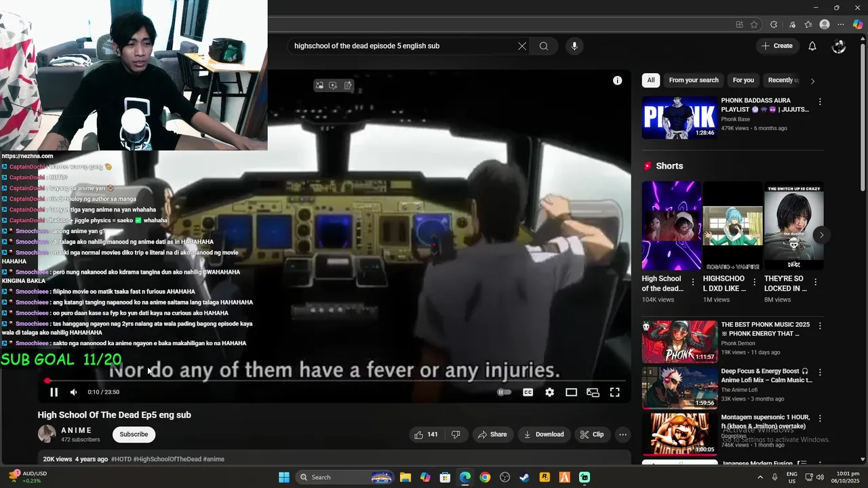868x488 pixels.
Task: Open options for THEY'RE SO LOCKED IN Short
Action: click(815, 283)
